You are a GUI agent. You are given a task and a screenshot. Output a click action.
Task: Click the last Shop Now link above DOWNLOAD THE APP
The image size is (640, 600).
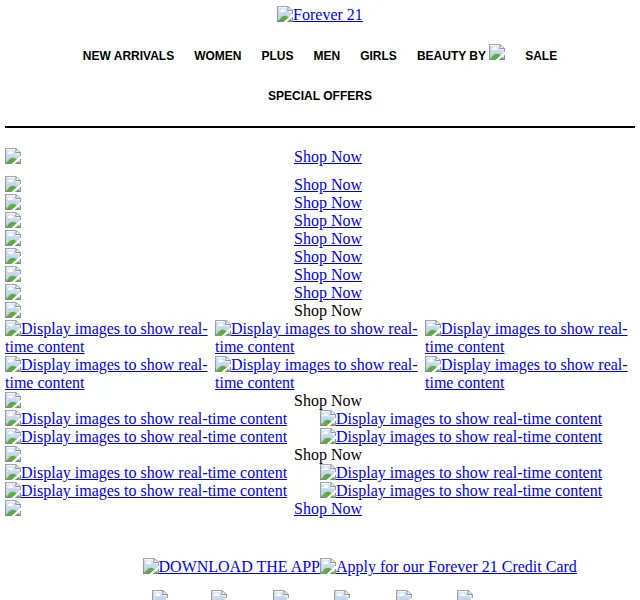328,509
